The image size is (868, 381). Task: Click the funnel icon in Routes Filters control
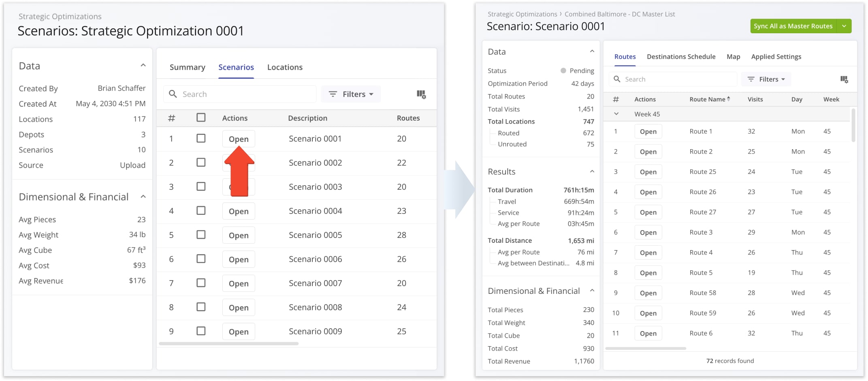(x=751, y=79)
